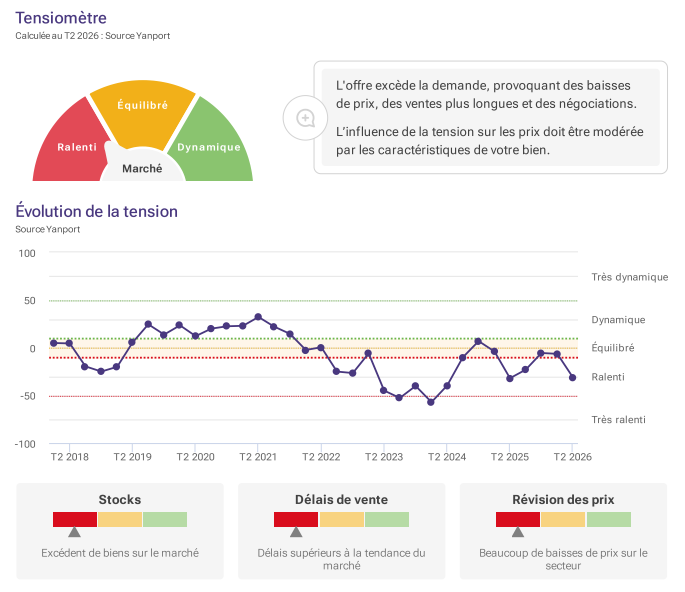Click the Équilibré chart zone label
This screenshot has width=685, height=592.
click(613, 348)
